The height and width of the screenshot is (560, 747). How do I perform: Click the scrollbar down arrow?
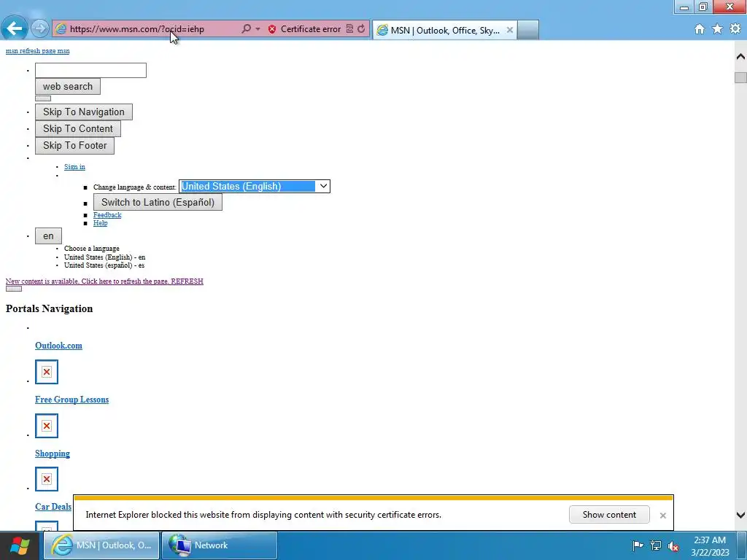pos(740,515)
